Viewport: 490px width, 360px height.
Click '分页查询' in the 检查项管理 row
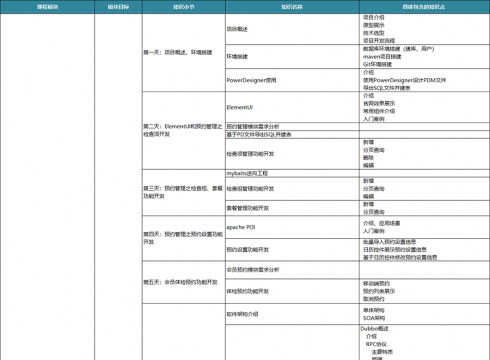click(373, 150)
